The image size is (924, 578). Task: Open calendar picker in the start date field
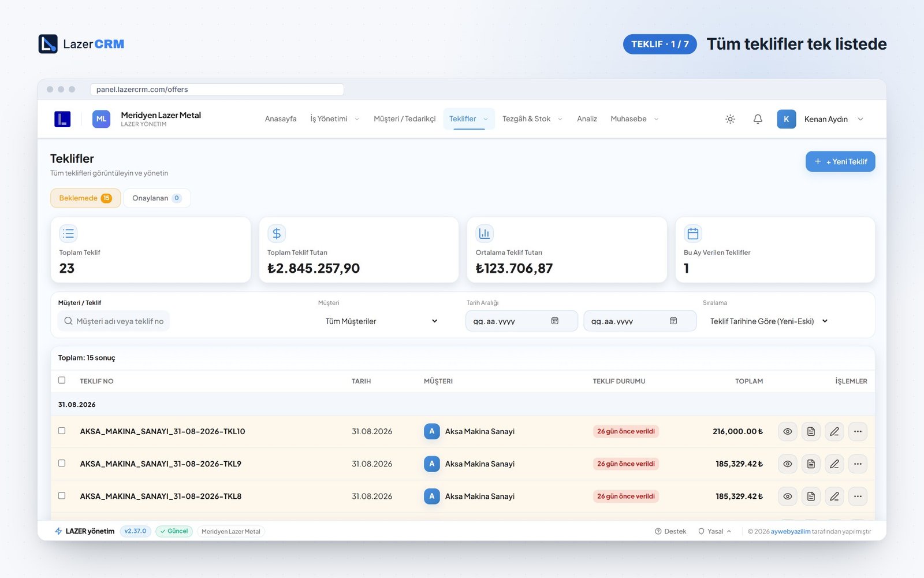554,321
